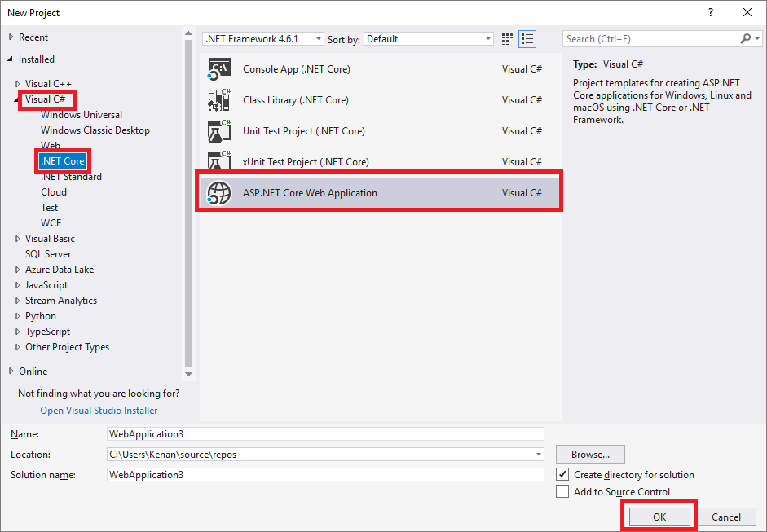The height and width of the screenshot is (532, 767).
Task: Enable Add to Source Control checkbox
Action: [x=562, y=491]
